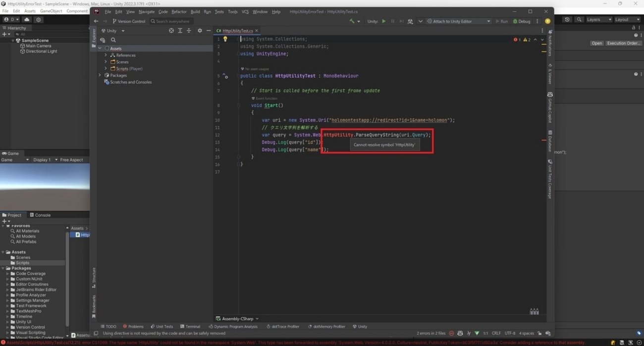644x346 pixels.
Task: Open the Unity view dropdown in Explorer
Action: (x=113, y=31)
